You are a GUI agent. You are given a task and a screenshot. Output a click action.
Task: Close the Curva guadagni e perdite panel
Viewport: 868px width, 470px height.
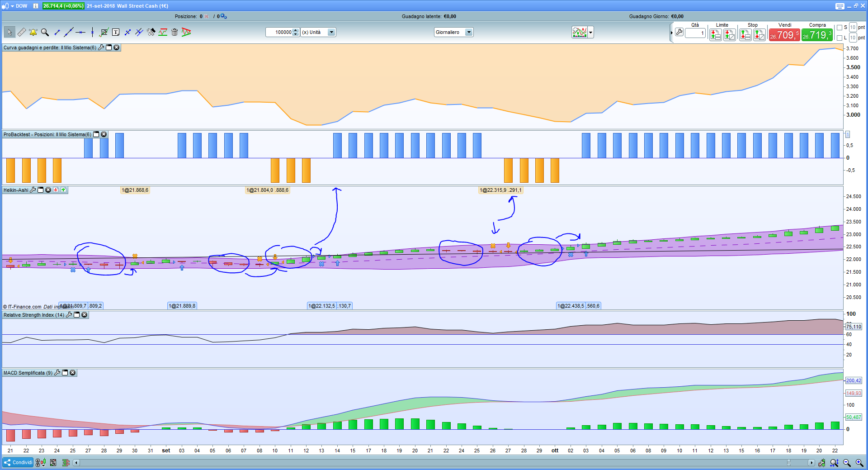[117, 47]
